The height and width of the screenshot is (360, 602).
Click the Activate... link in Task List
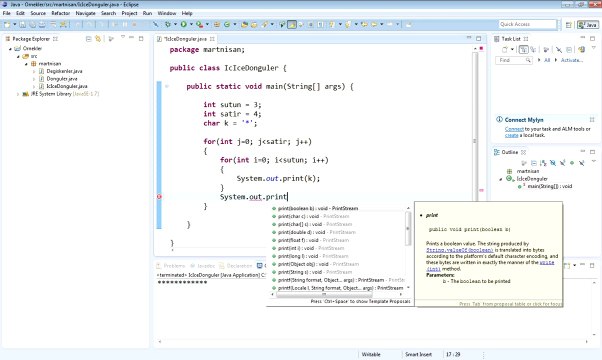(x=572, y=60)
